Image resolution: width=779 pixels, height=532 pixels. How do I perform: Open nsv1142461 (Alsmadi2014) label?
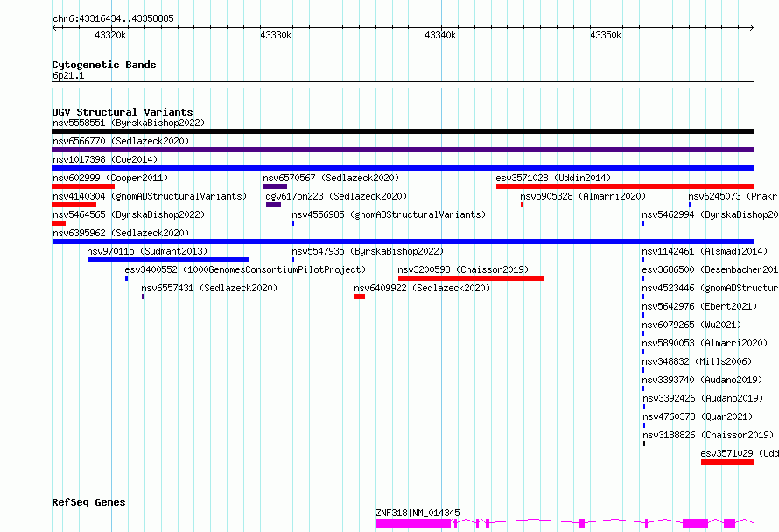705,251
